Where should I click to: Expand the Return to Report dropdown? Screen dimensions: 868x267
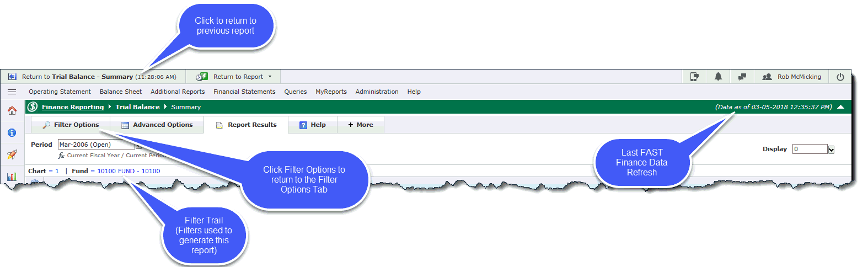[270, 77]
